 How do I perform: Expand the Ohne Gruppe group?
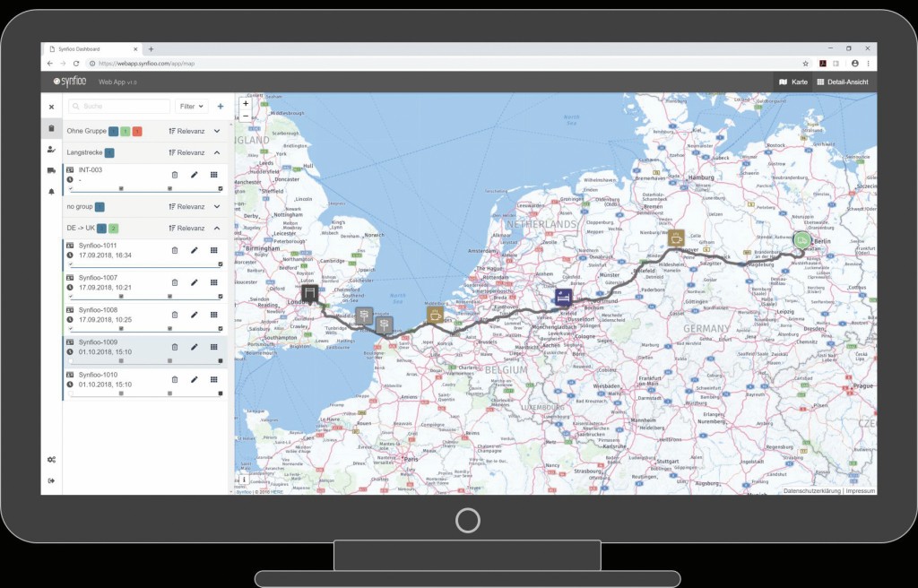coord(216,131)
